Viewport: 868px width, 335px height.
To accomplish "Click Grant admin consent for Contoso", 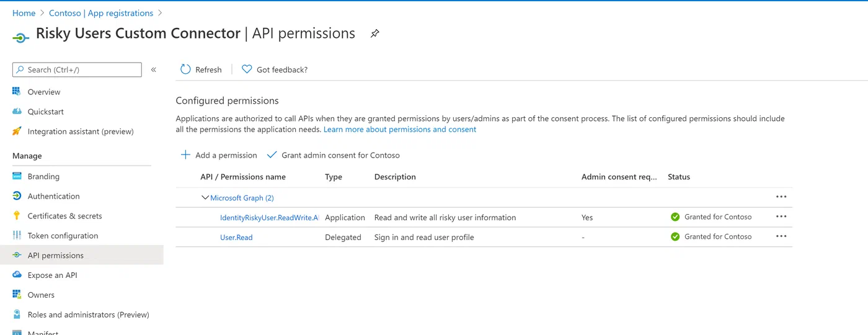I will [x=334, y=155].
